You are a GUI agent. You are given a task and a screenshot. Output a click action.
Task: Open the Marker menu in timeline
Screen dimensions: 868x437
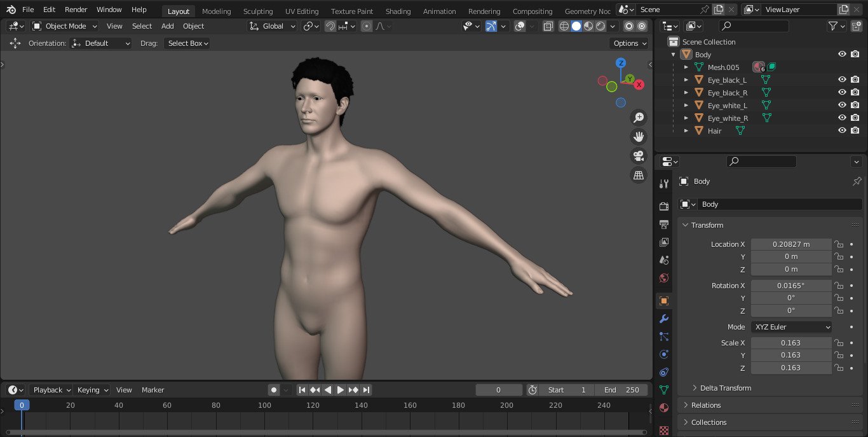coord(153,390)
